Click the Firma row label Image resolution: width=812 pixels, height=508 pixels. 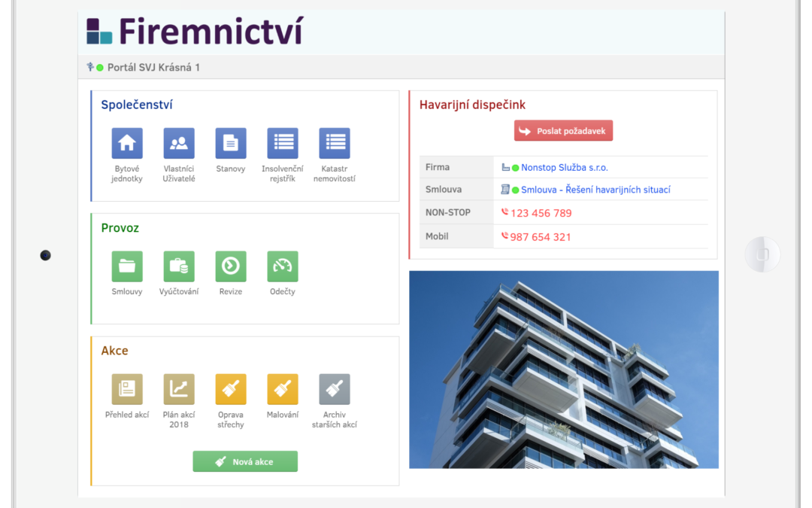pos(438,167)
